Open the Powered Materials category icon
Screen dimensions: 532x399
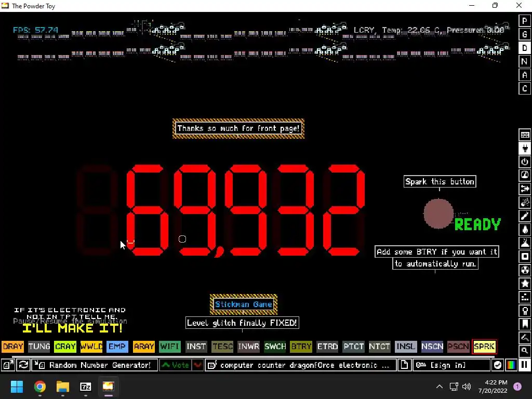click(x=525, y=162)
